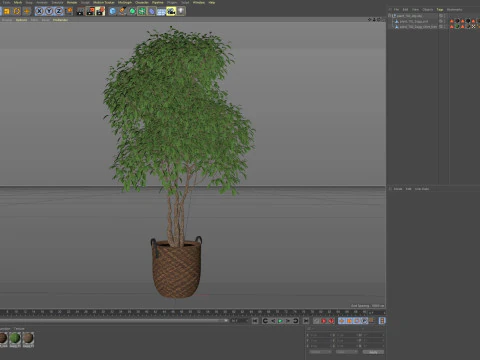Image resolution: width=480 pixels, height=360 pixels.
Task: Step to previous frame
Action: (x=273, y=321)
